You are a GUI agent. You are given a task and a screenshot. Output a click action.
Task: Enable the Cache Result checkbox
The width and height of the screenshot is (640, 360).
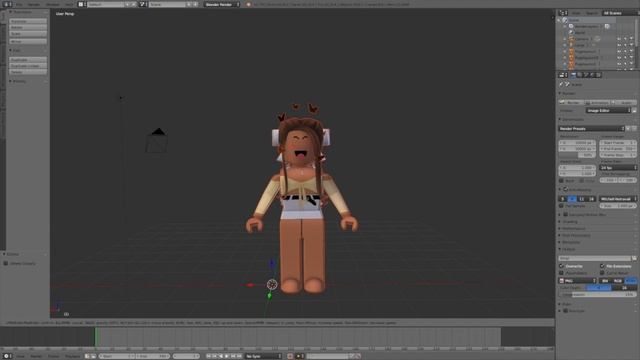(602, 273)
